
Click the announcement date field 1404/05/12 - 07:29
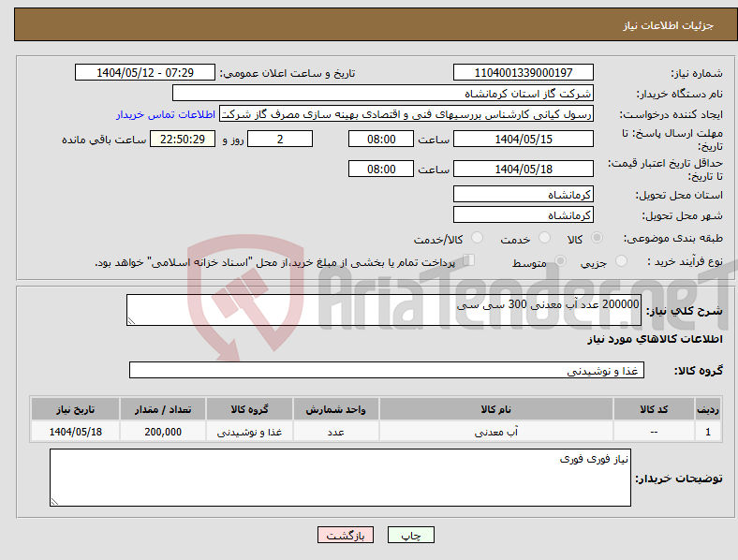click(145, 72)
